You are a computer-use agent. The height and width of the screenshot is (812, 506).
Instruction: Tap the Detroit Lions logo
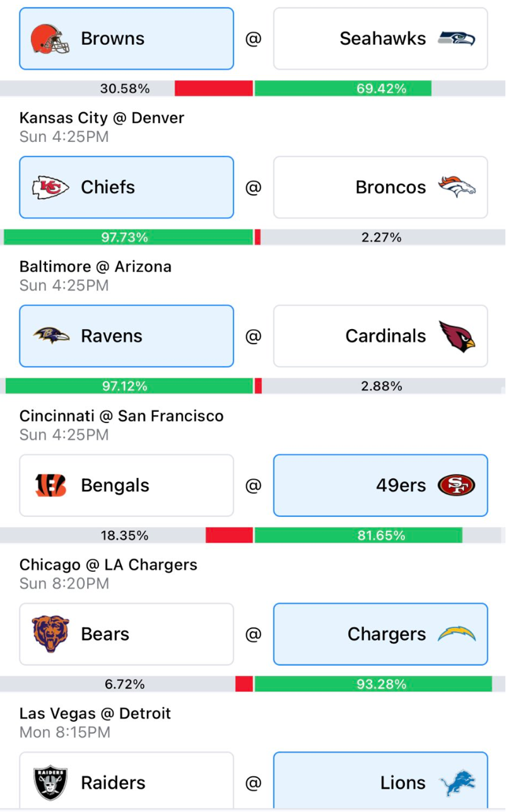pyautogui.click(x=457, y=783)
